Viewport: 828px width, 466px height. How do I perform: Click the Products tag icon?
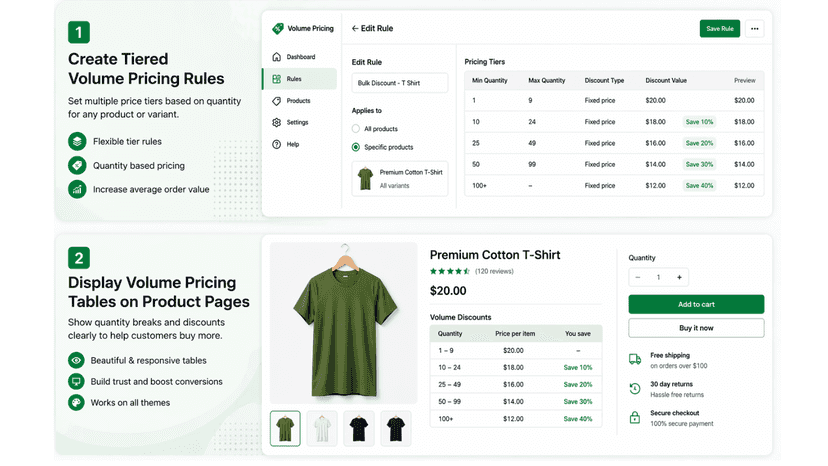click(277, 101)
